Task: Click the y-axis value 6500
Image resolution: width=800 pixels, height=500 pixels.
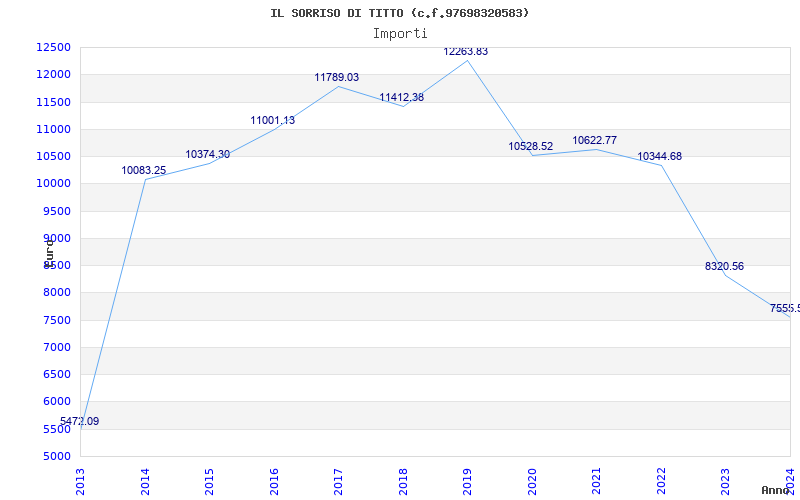Action: [x=56, y=374]
